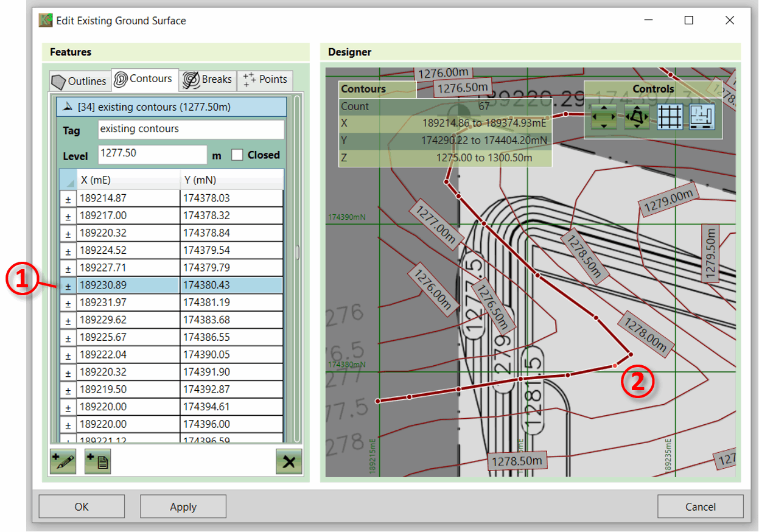Add a contour from the document list button
This screenshot has height=532, width=759.
point(97,461)
